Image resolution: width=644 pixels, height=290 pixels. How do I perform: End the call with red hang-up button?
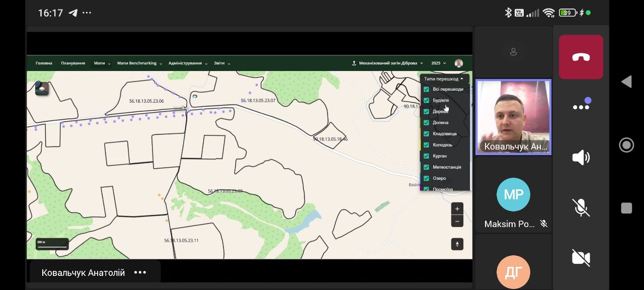pos(581,57)
